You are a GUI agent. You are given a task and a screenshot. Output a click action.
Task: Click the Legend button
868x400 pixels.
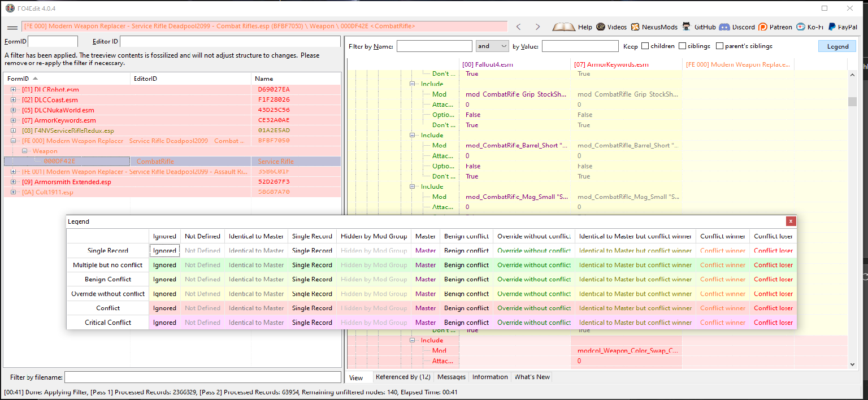pyautogui.click(x=837, y=46)
